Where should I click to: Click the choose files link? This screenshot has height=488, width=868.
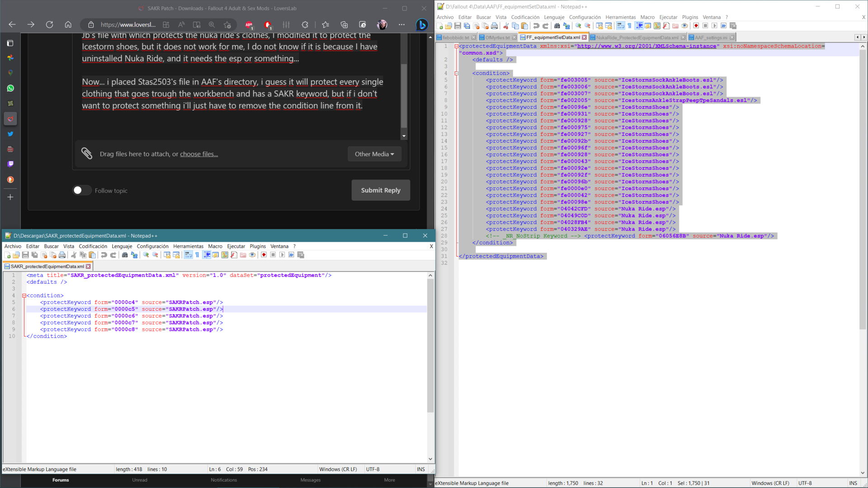tap(199, 154)
